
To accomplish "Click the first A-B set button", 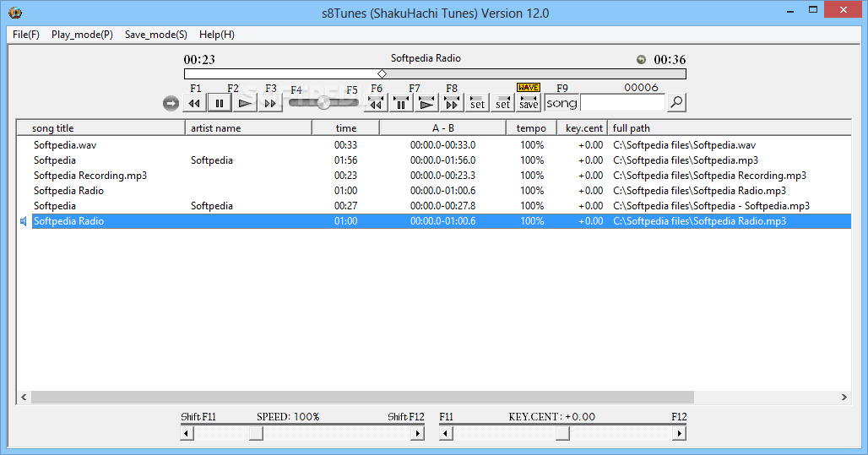I will point(477,103).
